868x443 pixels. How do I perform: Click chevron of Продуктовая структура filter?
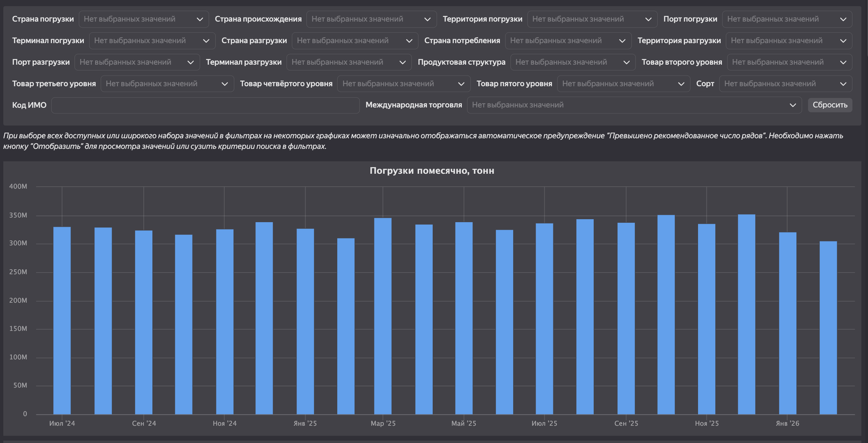(626, 63)
